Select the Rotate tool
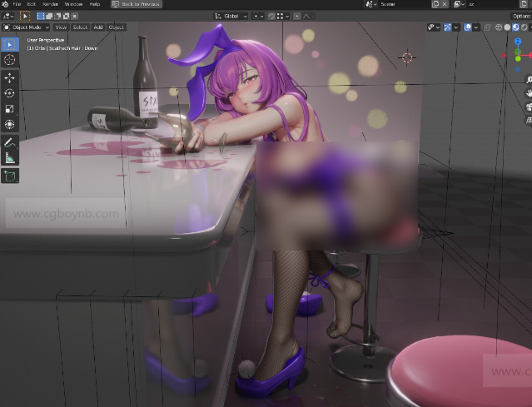This screenshot has width=532, height=407. pos(10,93)
